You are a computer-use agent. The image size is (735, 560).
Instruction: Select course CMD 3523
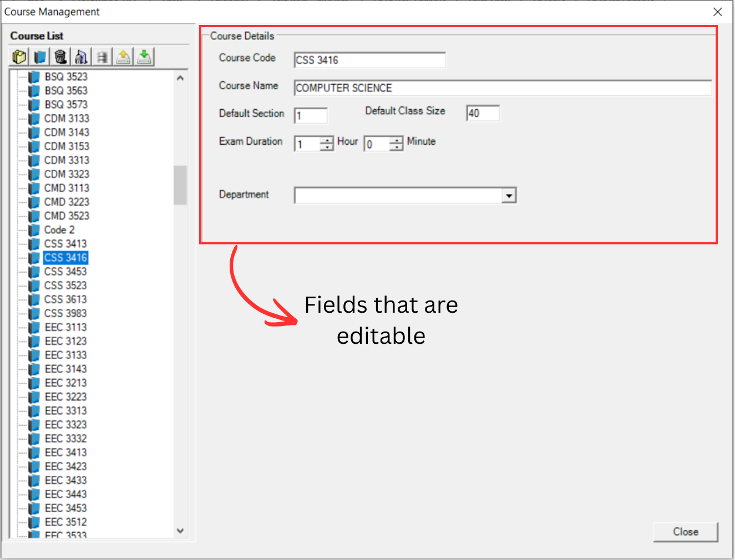point(67,216)
